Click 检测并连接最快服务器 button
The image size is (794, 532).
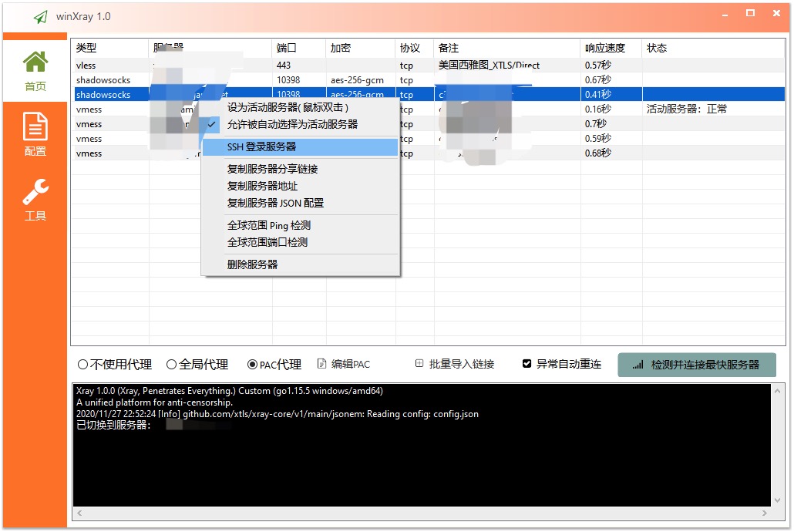(697, 365)
